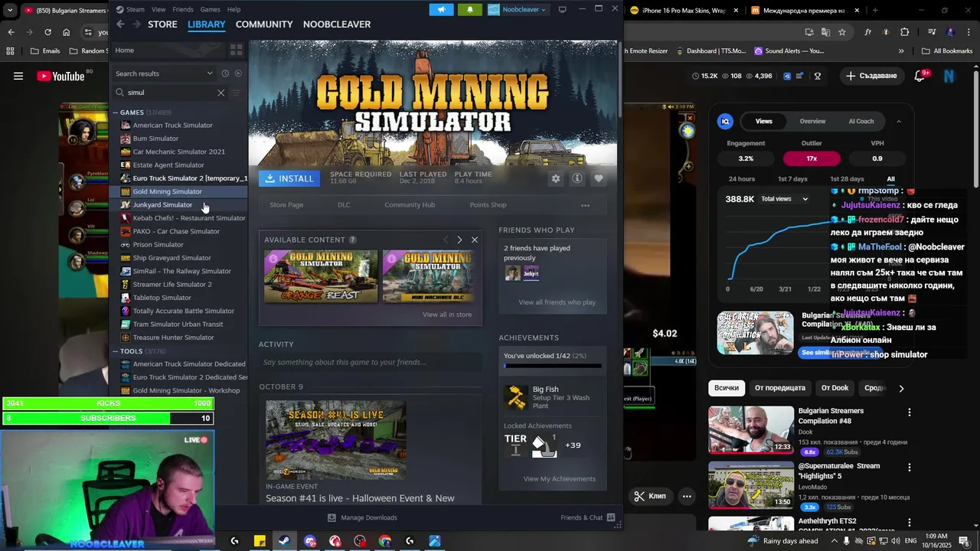Open Season #41 is live news image
Image resolution: width=980 pixels, height=551 pixels.
[x=336, y=439]
